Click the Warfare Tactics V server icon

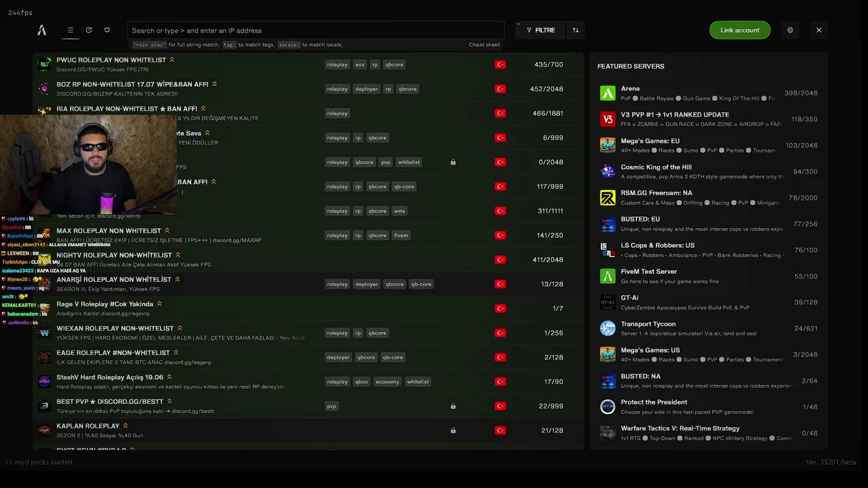pyautogui.click(x=608, y=432)
